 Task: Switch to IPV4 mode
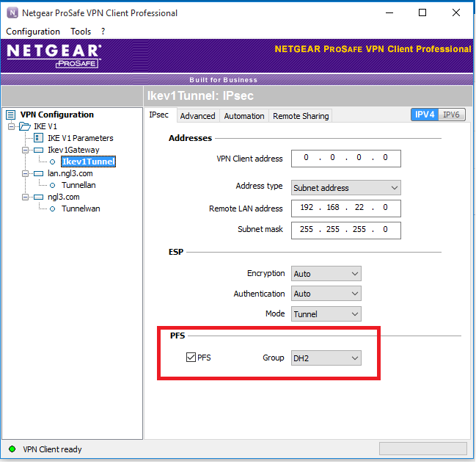tap(425, 115)
